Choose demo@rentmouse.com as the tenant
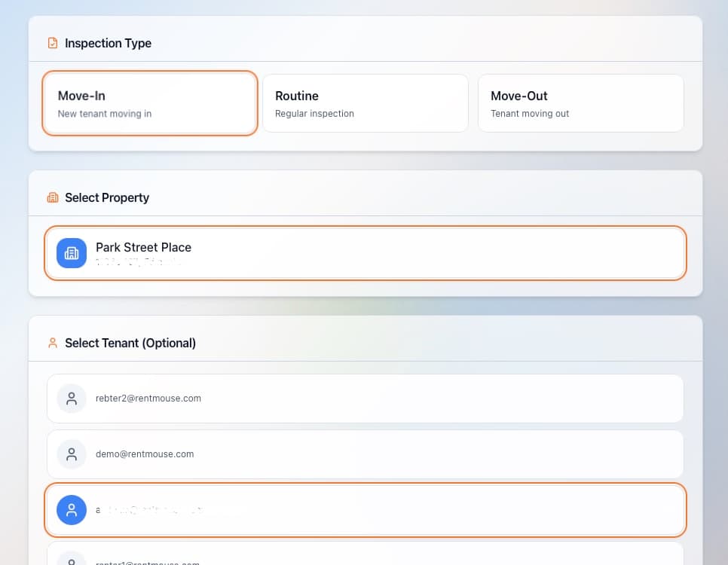 pos(365,454)
